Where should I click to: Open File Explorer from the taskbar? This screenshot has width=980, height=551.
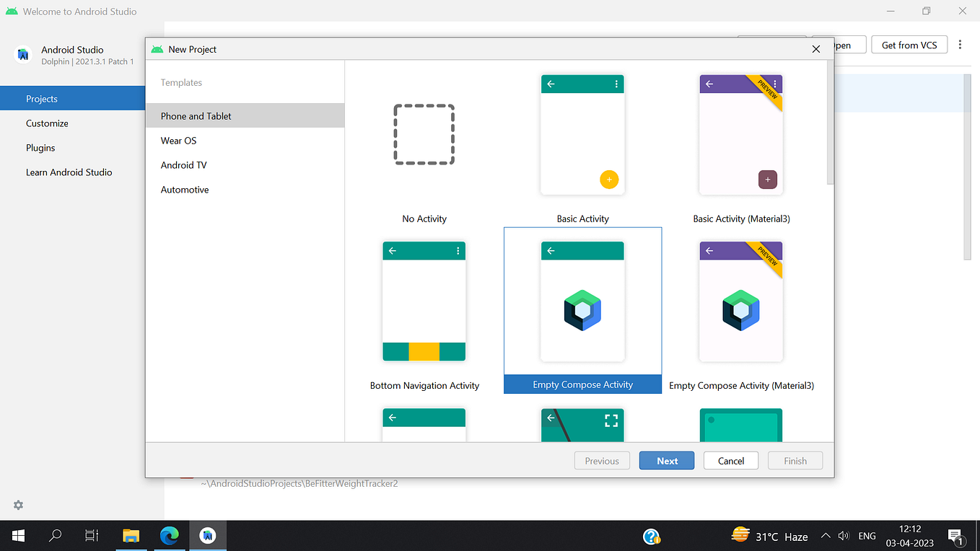[131, 536]
